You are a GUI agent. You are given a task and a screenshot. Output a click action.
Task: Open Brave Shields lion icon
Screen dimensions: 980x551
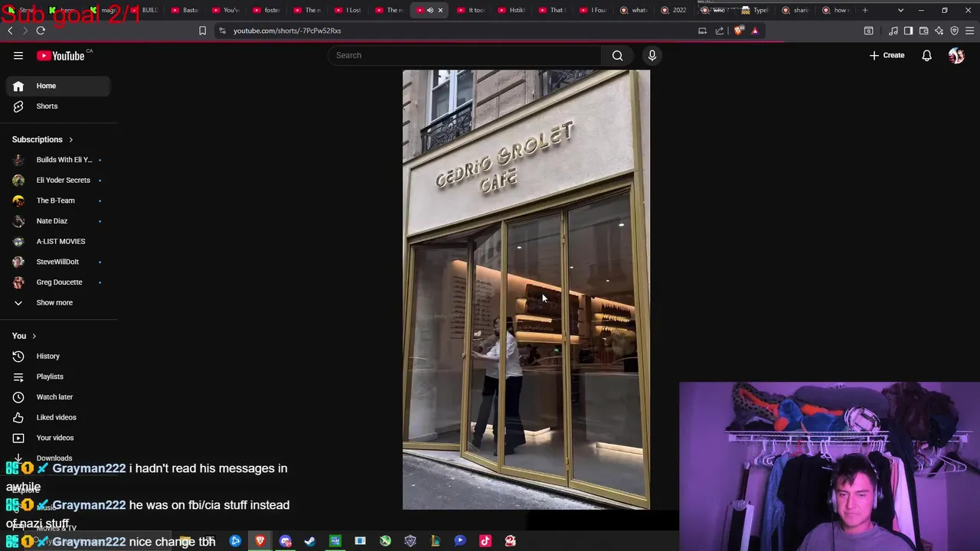738,31
